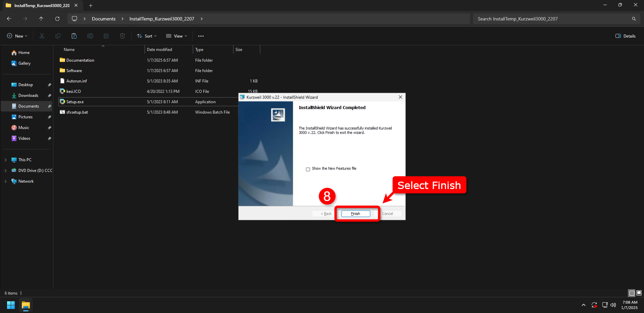Open Desktop in the sidebar

pyautogui.click(x=25, y=85)
